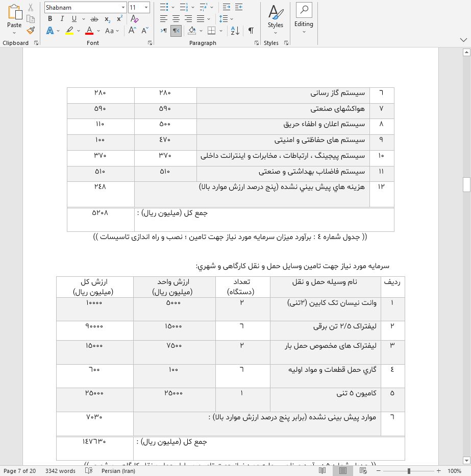The image size is (471, 476).
Task: Increase font size with grow icon
Action: coord(132,30)
